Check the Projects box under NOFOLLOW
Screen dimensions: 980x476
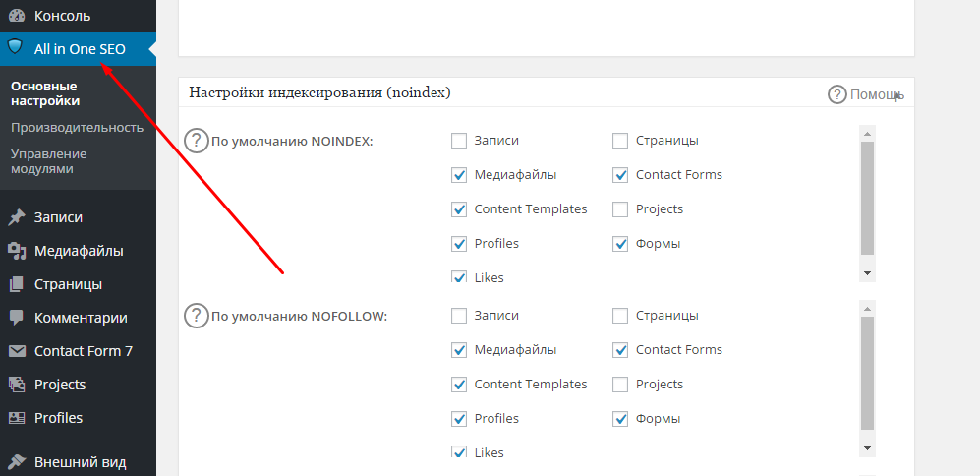click(620, 385)
